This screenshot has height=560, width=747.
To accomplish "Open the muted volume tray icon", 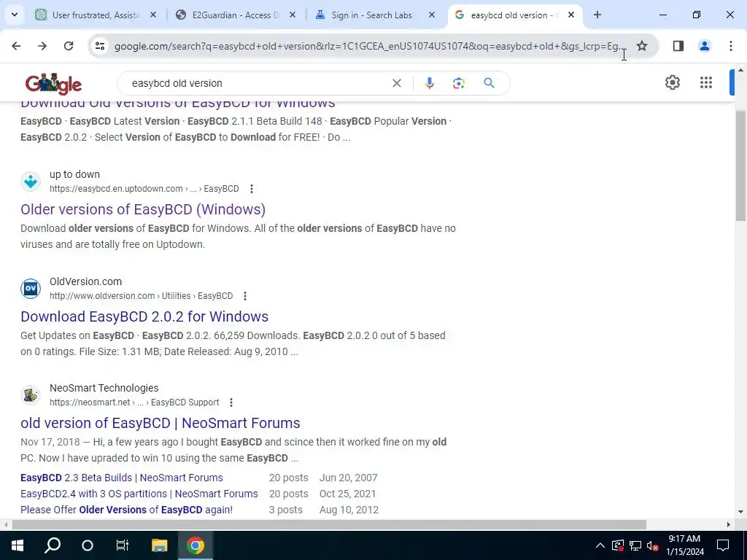I will coord(653,545).
